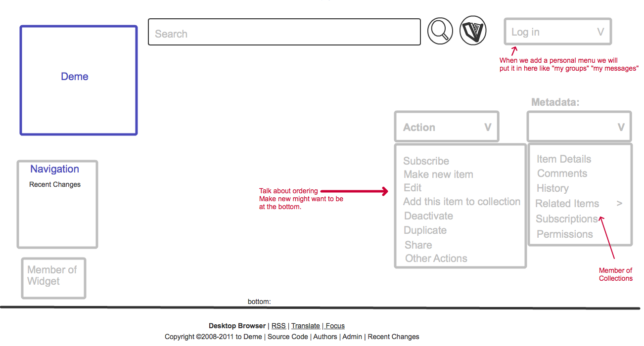Click Duplicate in the Action menu
Viewport: 644px width, 346px height.
[425, 230]
